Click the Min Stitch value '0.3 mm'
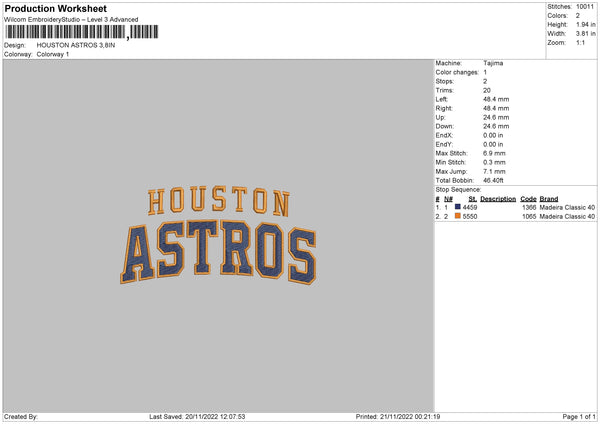This screenshot has height=424, width=600. click(x=494, y=162)
